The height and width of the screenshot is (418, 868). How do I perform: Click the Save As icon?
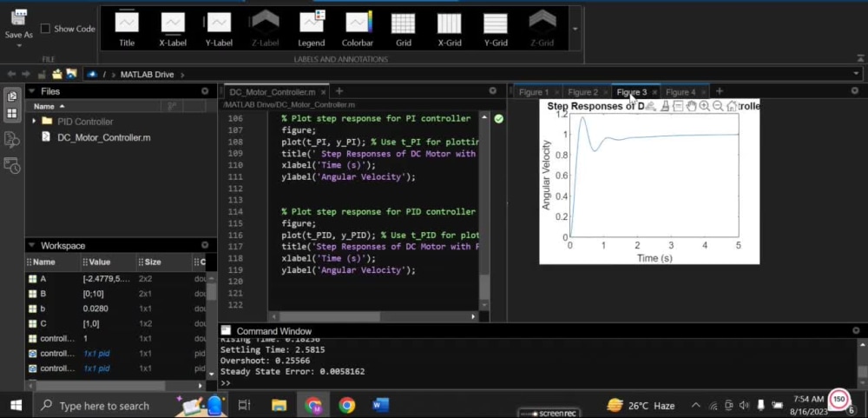(x=19, y=17)
